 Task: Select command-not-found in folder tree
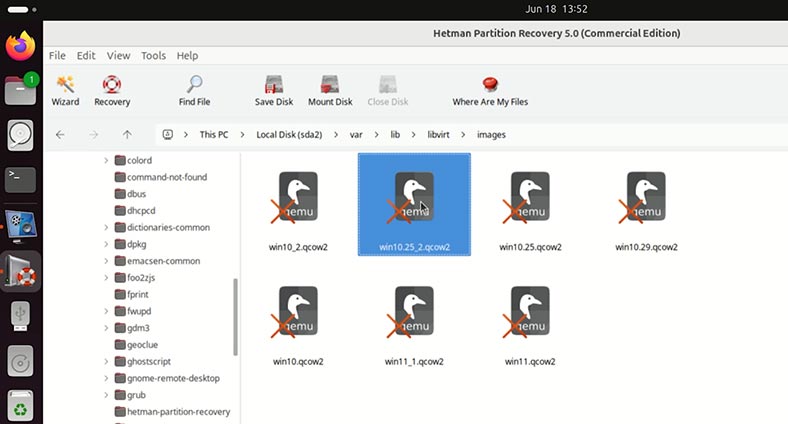tap(161, 177)
